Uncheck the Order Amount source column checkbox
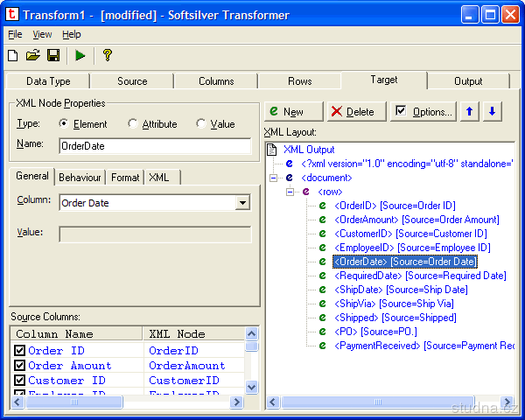525x420 pixels. pos(19,366)
